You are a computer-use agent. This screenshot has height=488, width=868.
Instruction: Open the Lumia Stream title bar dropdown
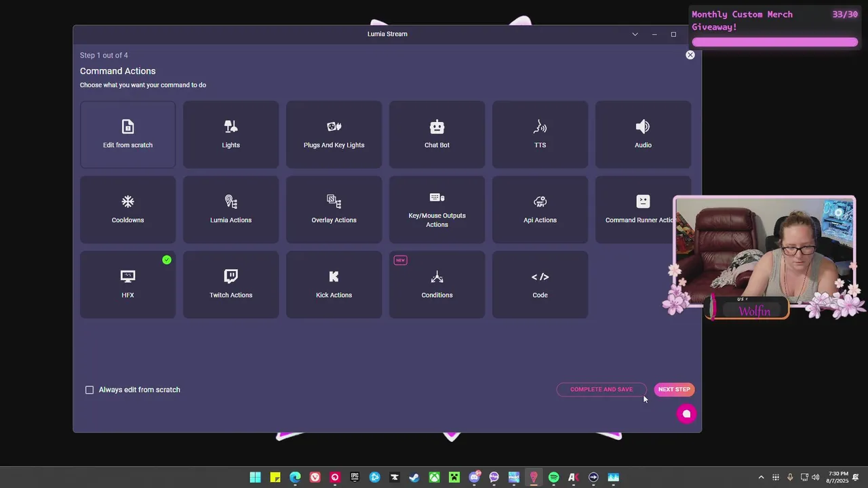coord(635,34)
